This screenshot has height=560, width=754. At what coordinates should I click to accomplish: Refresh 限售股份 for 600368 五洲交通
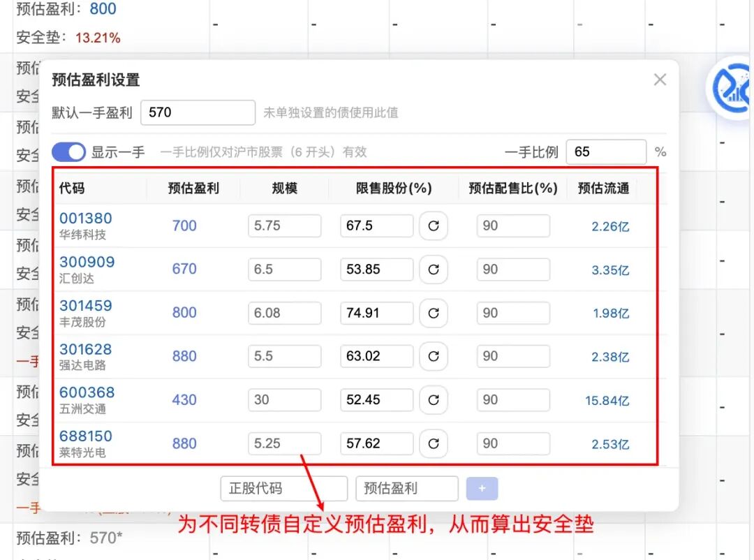pyautogui.click(x=434, y=400)
